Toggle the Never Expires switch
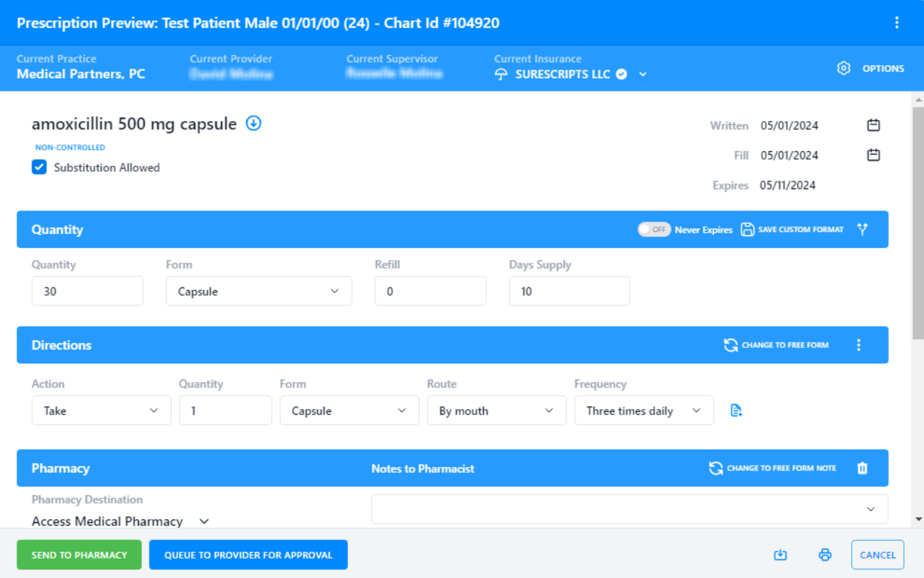The height and width of the screenshot is (578, 924). tap(654, 229)
